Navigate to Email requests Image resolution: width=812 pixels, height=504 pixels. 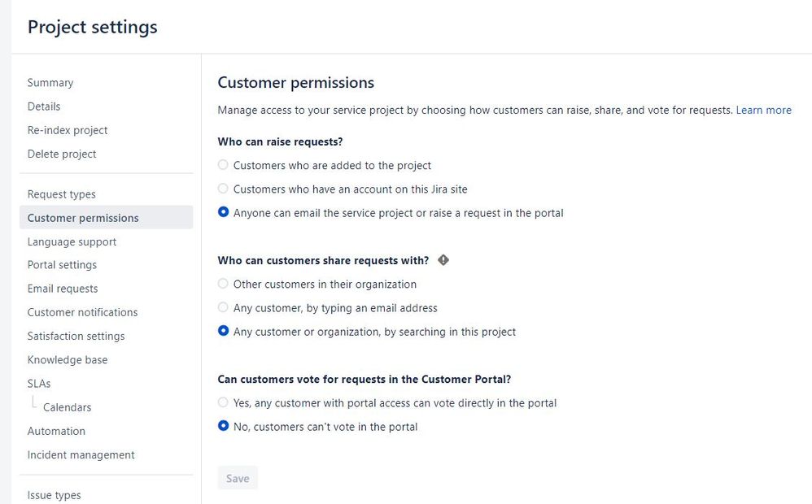pyautogui.click(x=63, y=289)
